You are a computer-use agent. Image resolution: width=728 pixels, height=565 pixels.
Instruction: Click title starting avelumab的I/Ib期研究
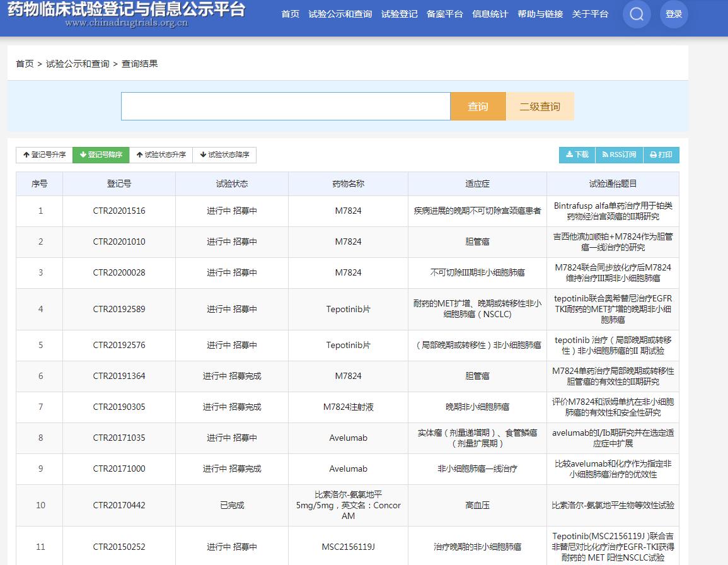[x=613, y=438]
